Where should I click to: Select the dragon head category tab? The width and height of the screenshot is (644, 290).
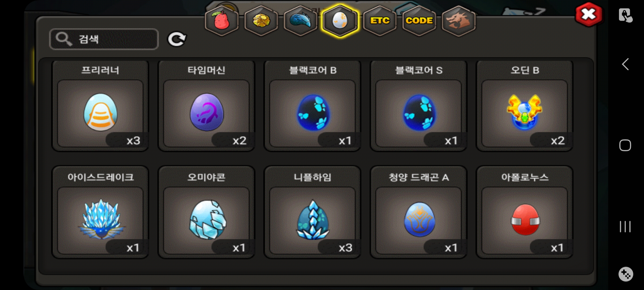pos(459,21)
